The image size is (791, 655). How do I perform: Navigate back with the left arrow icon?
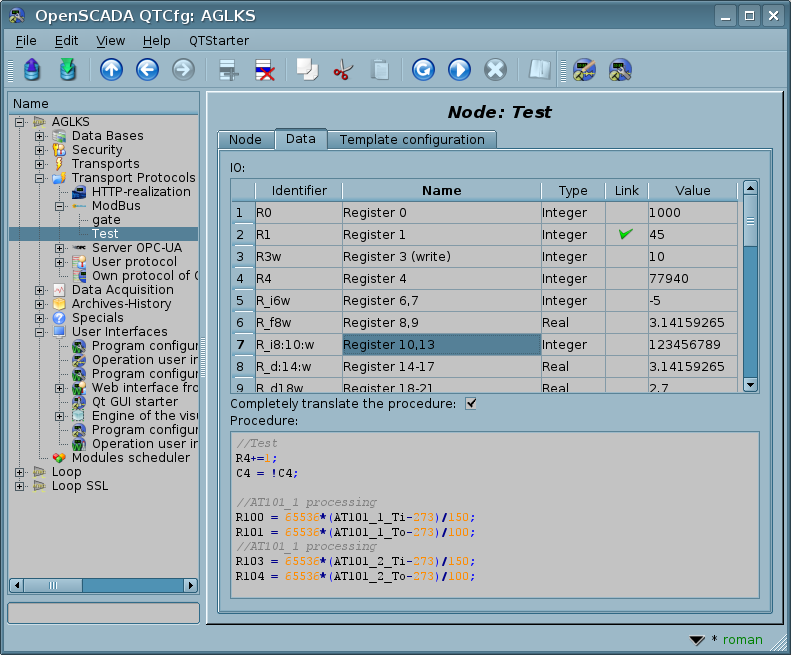(x=147, y=70)
